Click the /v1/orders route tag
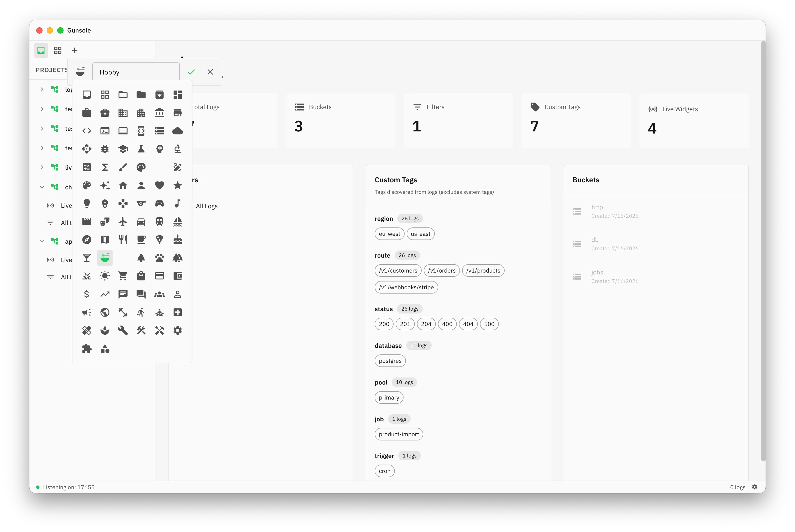Viewport: 795px width, 532px height. [442, 270]
